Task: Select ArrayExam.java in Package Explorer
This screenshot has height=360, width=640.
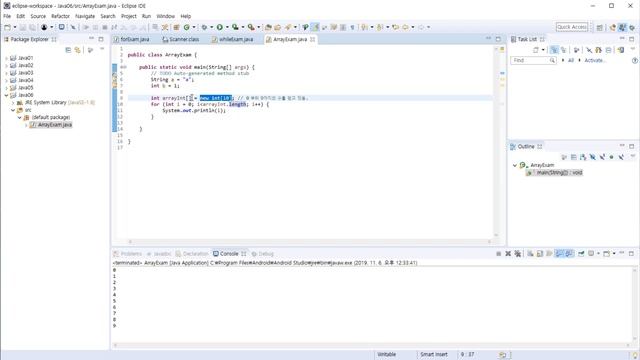Action: [x=51, y=125]
